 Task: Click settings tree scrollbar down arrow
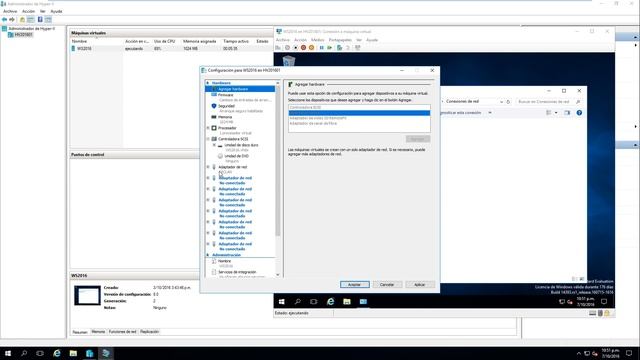tap(278, 275)
